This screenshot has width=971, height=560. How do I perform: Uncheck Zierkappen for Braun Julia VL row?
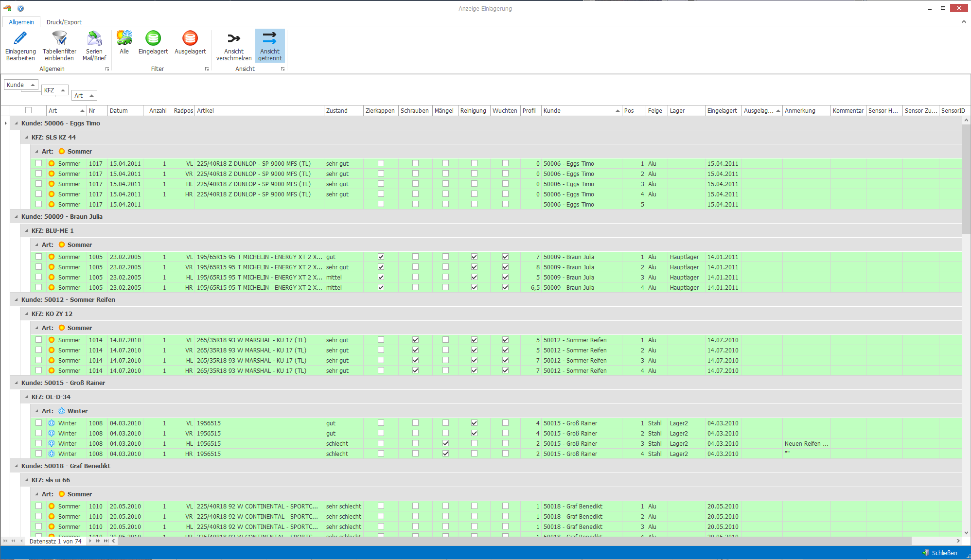coord(381,257)
